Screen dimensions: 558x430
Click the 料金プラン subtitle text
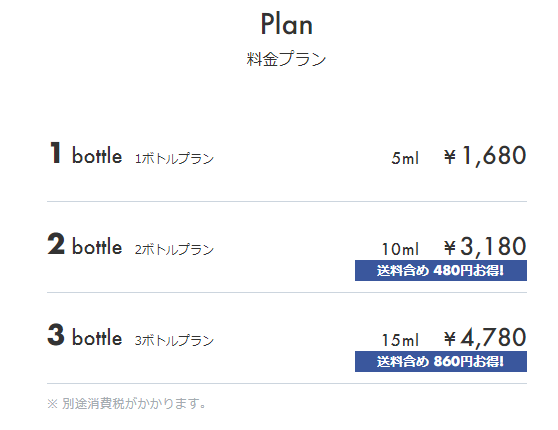coord(286,59)
